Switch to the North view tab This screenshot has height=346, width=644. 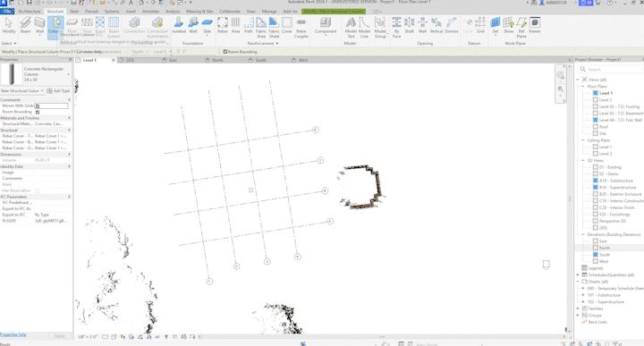[217, 60]
